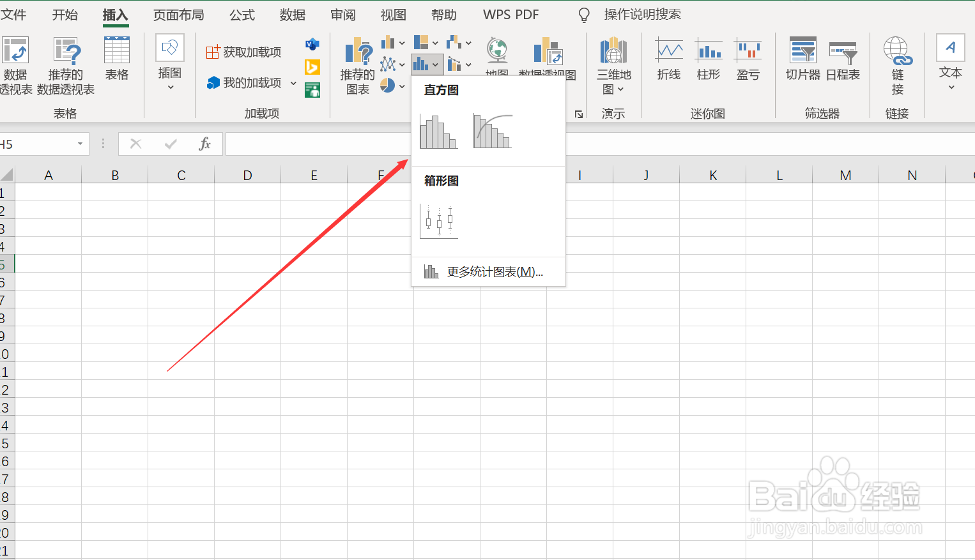Select column N header
975x560 pixels.
pos(912,175)
